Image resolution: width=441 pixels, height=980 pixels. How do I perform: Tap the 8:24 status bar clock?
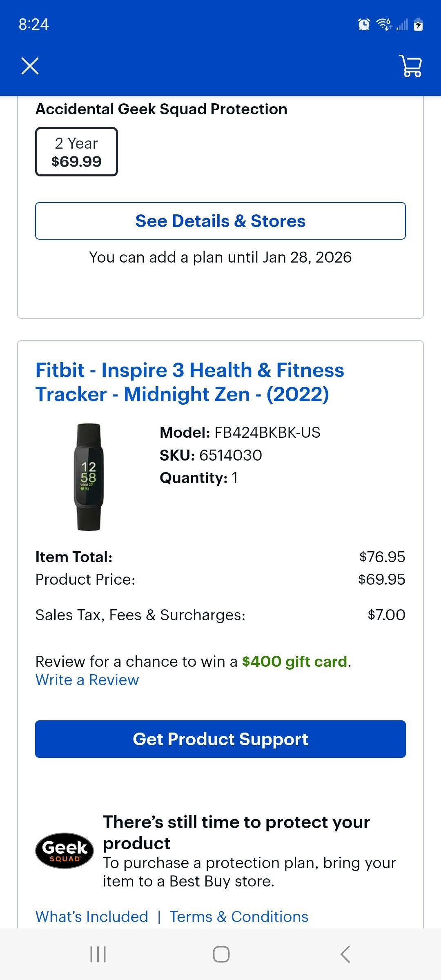pos(34,24)
